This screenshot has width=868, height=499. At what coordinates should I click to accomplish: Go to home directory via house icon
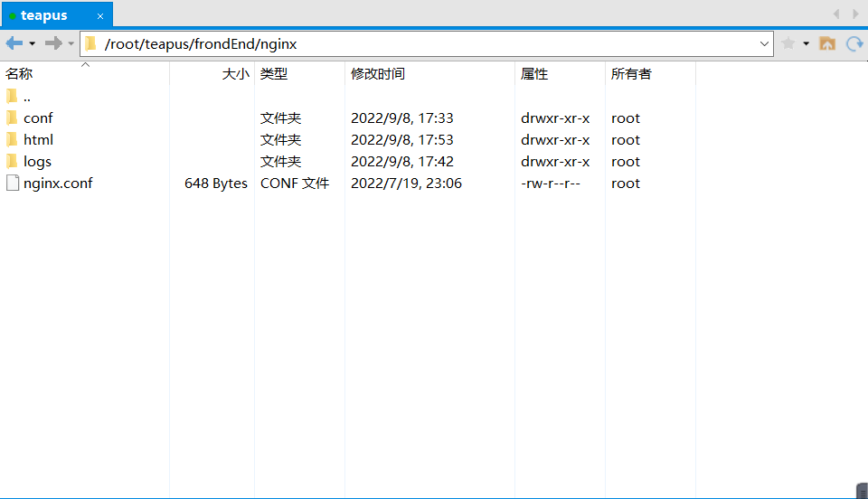[x=827, y=43]
